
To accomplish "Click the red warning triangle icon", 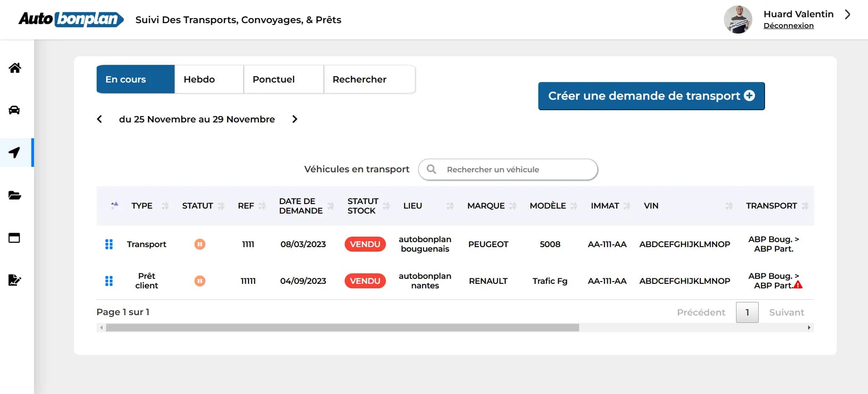I will coord(798,285).
